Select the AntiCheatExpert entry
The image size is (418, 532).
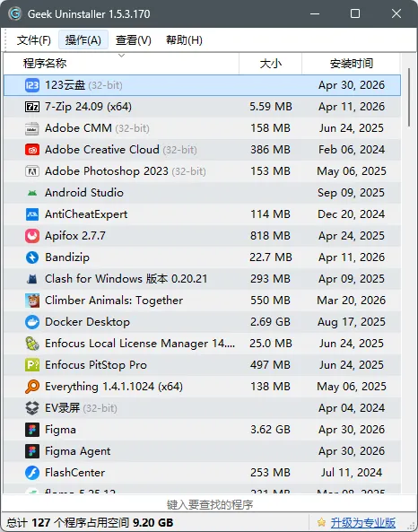coord(202,214)
